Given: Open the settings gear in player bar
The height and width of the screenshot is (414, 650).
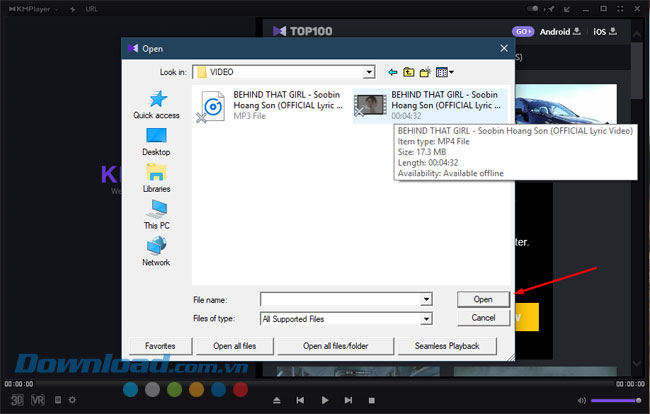Looking at the screenshot, I should pyautogui.click(x=73, y=400).
